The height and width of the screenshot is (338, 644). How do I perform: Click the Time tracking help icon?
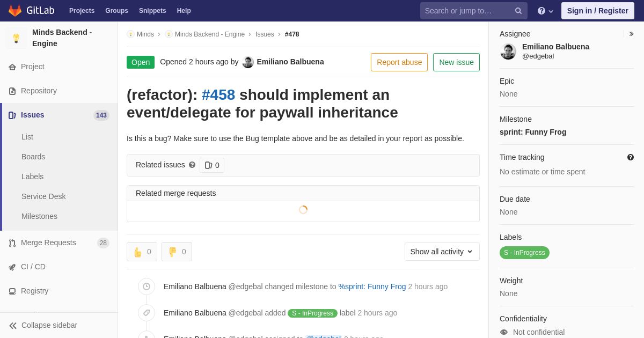click(x=631, y=157)
